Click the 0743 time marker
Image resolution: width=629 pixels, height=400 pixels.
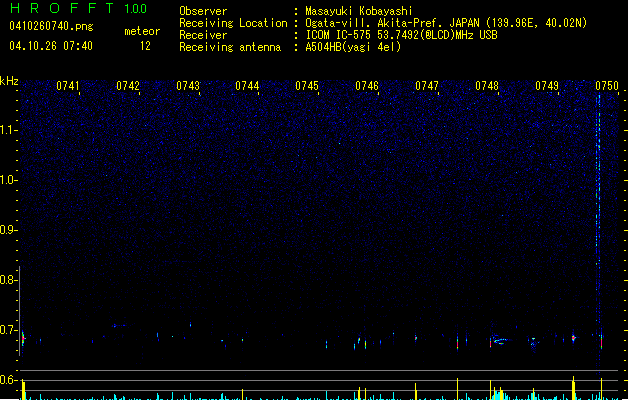point(188,86)
